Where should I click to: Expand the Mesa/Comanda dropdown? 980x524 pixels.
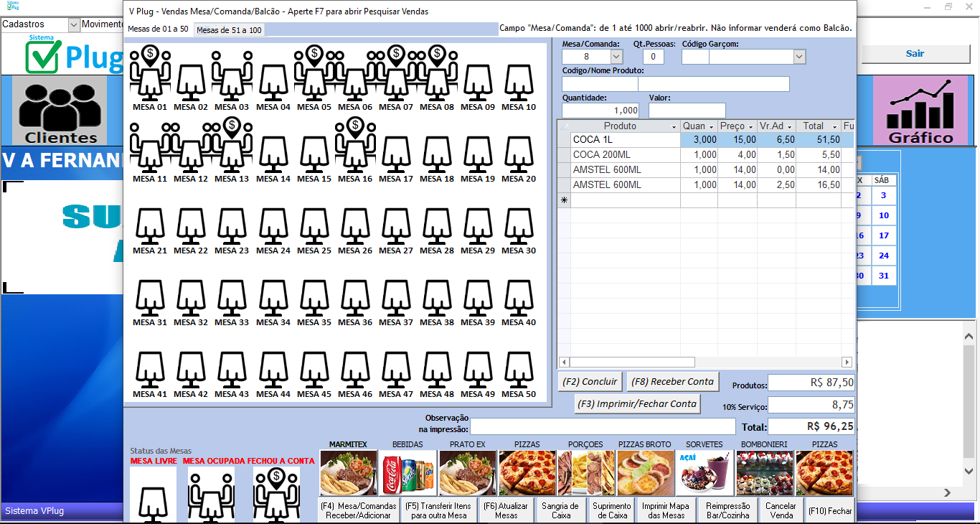pyautogui.click(x=616, y=57)
